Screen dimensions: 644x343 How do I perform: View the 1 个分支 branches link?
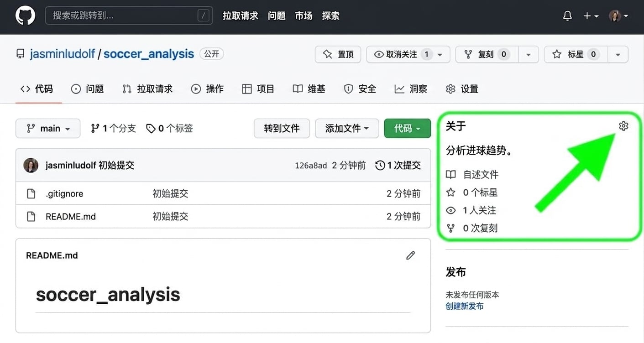click(113, 129)
